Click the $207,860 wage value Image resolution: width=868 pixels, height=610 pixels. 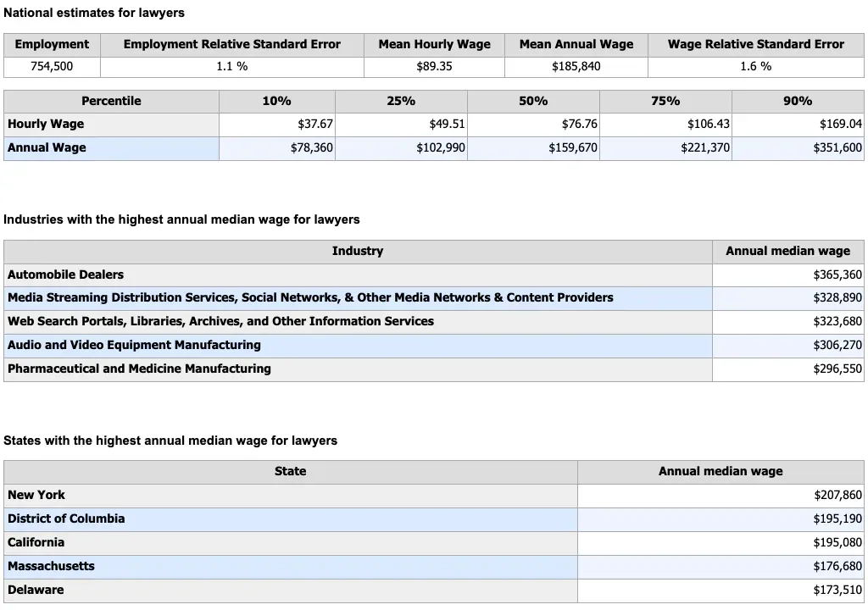[x=837, y=496]
